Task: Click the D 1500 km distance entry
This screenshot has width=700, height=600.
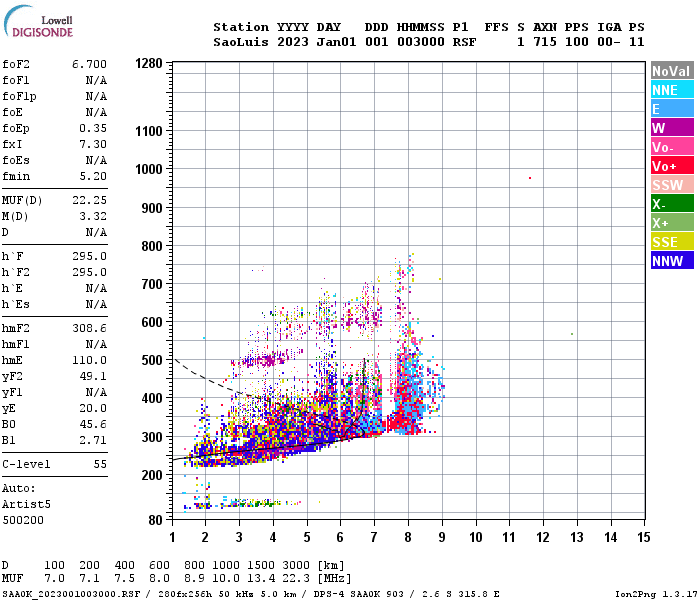Action: click(x=261, y=565)
